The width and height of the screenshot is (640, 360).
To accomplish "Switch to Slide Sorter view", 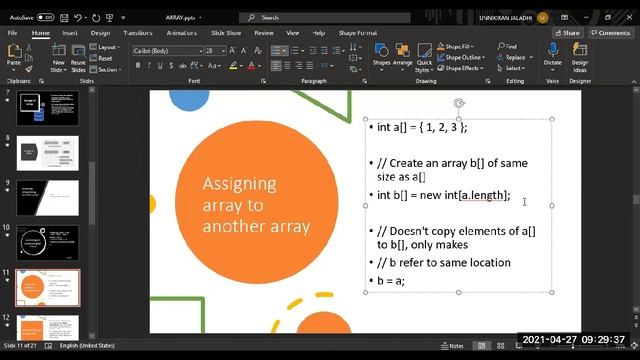I will point(500,346).
